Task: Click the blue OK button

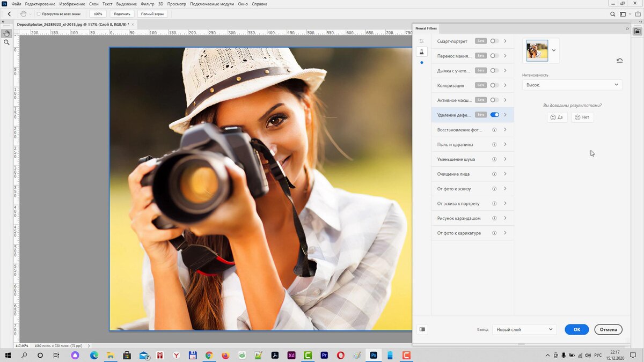Action: pyautogui.click(x=576, y=329)
